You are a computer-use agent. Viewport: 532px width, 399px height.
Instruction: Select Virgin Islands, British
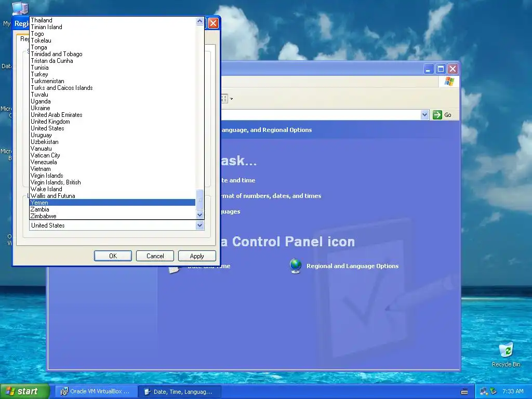(113, 182)
